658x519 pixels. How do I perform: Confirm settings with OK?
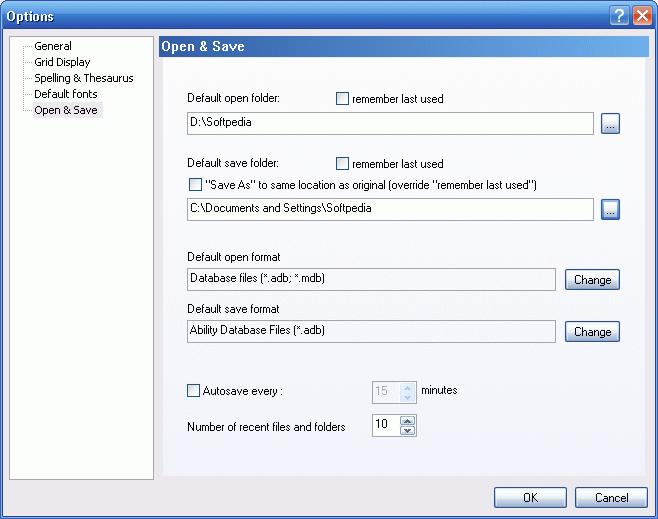point(530,498)
